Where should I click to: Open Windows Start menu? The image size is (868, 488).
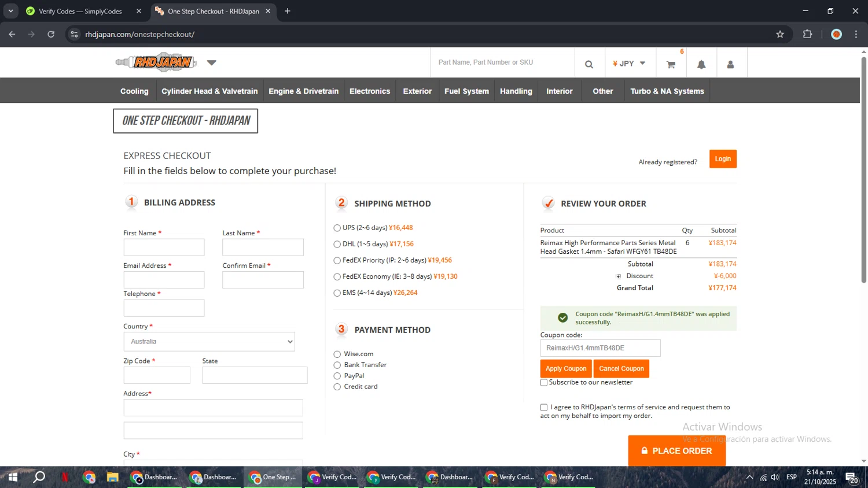[13, 477]
